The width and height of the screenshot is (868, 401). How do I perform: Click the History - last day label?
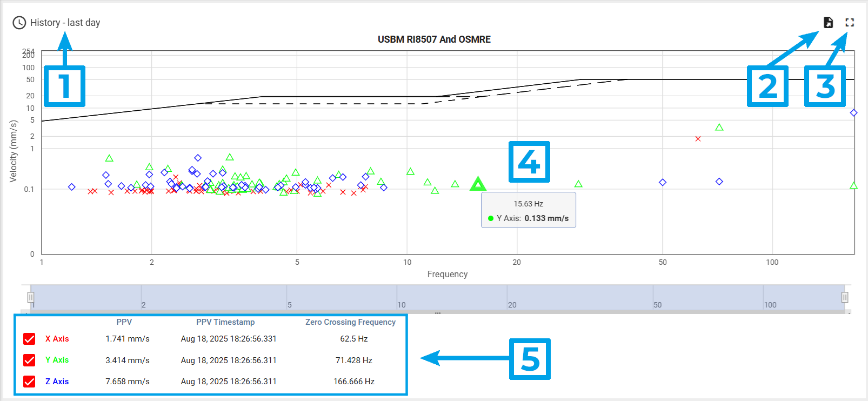(x=65, y=23)
